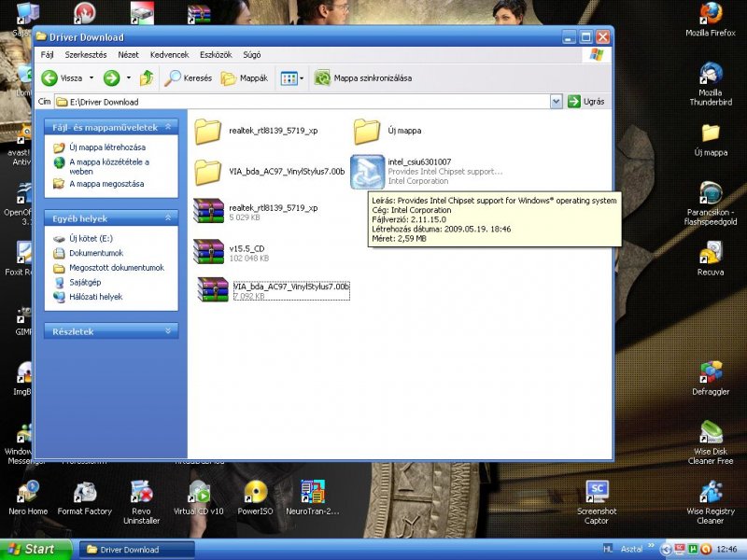Select VIA_bda_AC97_VinylStylus7.00b RAR archive 7 092 KB
The height and width of the screenshot is (560, 747).
[213, 289]
